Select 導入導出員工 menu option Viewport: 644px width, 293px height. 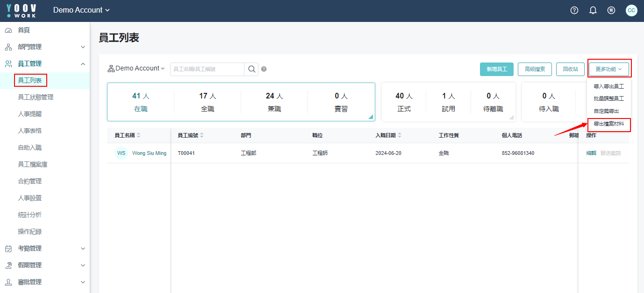click(608, 86)
